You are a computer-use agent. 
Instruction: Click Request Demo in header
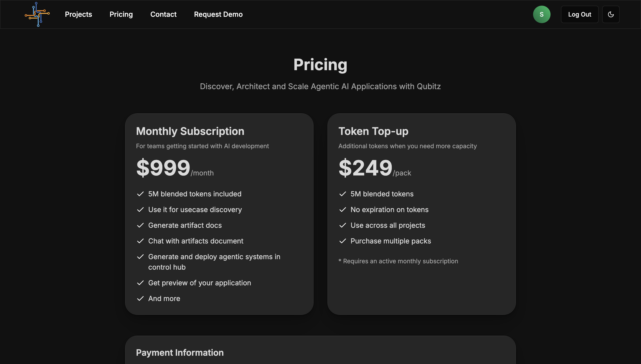tap(218, 14)
